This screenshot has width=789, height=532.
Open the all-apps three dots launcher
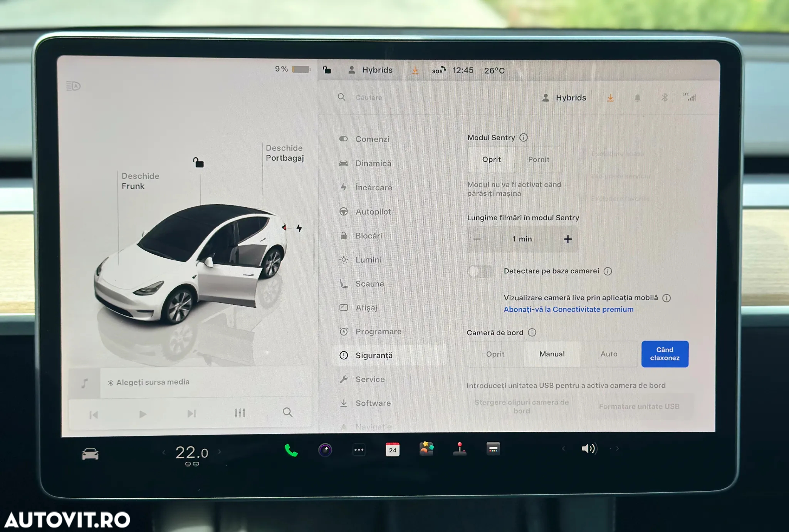tap(359, 450)
